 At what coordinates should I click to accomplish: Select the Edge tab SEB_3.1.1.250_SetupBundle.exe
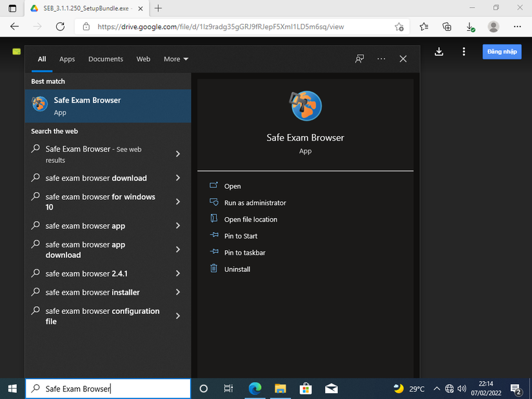click(x=86, y=8)
